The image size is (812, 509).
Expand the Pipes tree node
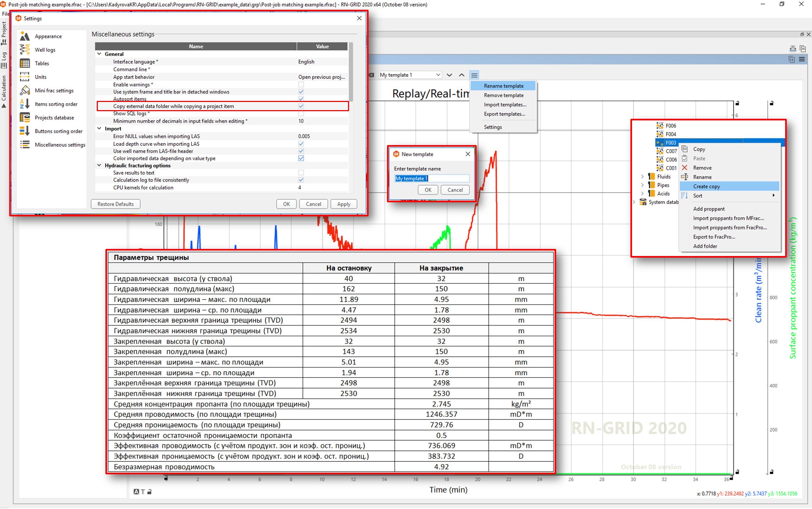pyautogui.click(x=642, y=185)
